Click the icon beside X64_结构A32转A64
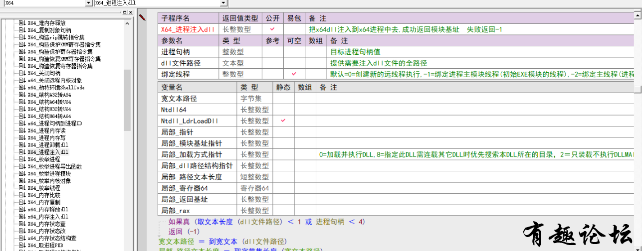The height and width of the screenshot is (251, 644). pos(22,95)
